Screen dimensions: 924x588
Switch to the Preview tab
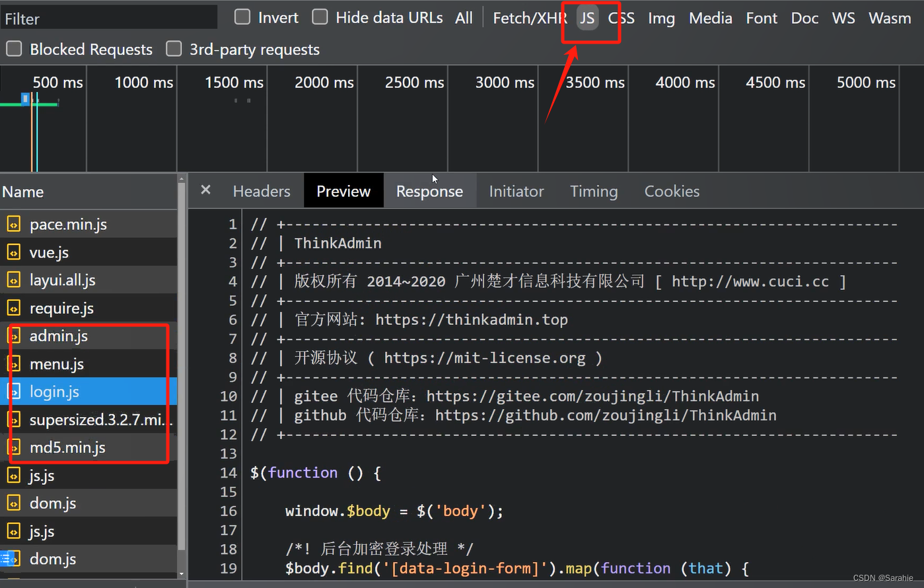pyautogui.click(x=343, y=191)
